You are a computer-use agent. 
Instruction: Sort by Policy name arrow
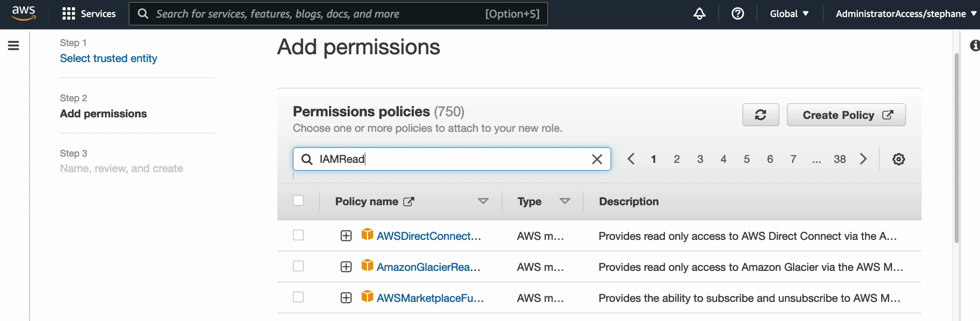[483, 201]
